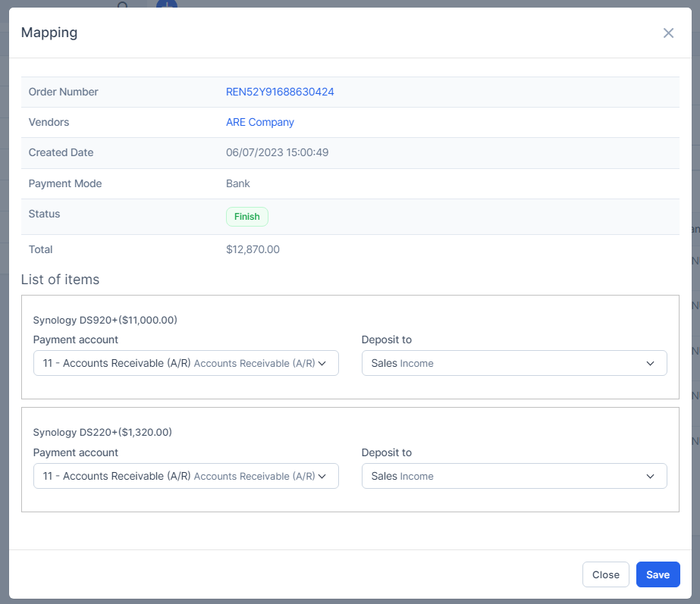Click the green Finish status badge

246,217
